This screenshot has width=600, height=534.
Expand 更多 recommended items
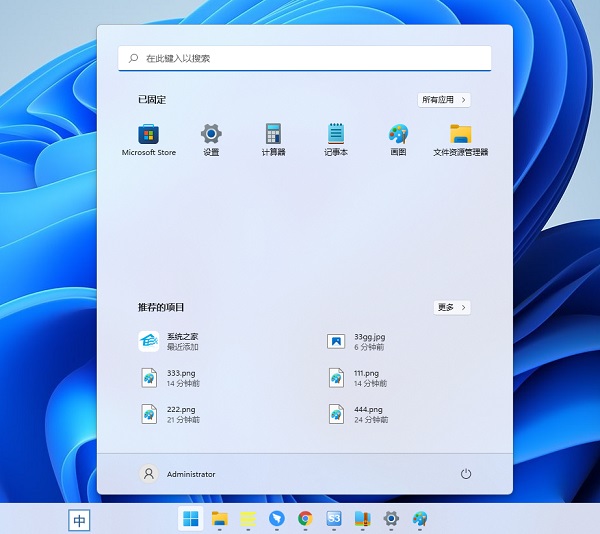click(452, 307)
